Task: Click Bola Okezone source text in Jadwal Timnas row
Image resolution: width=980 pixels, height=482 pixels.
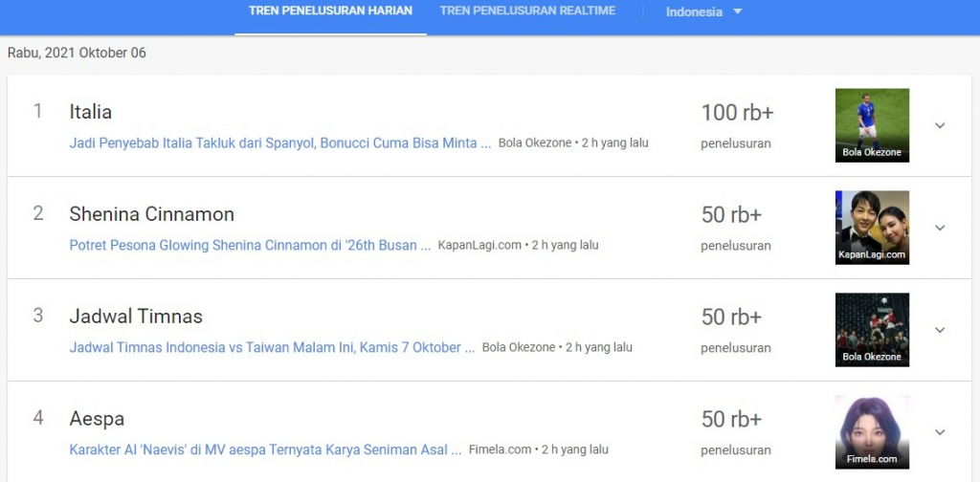Action: pyautogui.click(x=519, y=348)
